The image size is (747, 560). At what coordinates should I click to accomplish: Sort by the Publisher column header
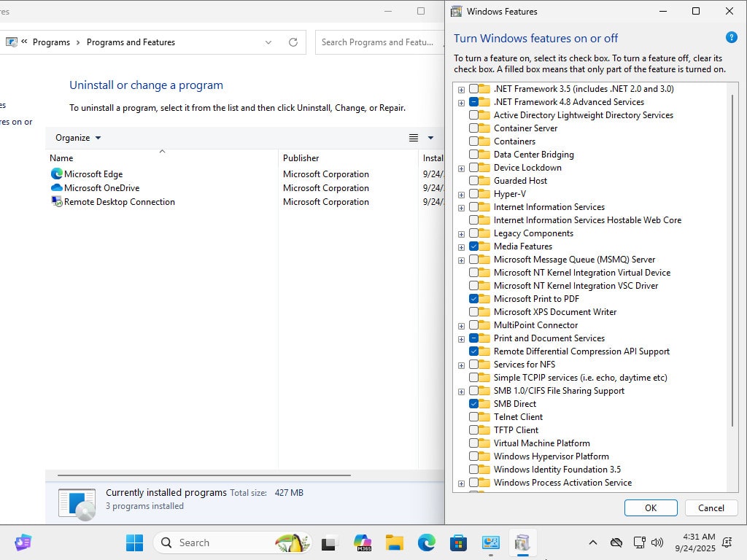[x=301, y=158]
